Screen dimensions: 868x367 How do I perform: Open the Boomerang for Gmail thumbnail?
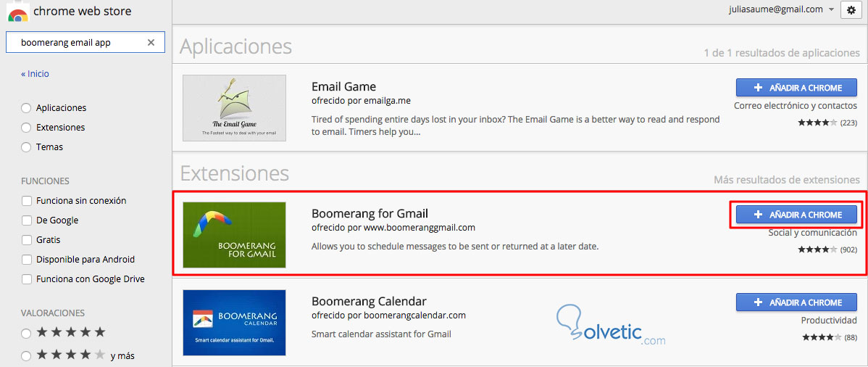coord(234,235)
